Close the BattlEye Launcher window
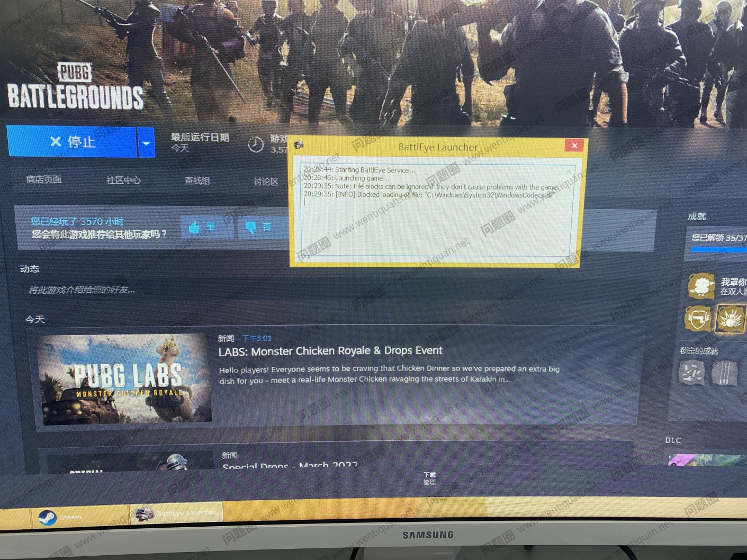This screenshot has height=560, width=747. tap(574, 146)
